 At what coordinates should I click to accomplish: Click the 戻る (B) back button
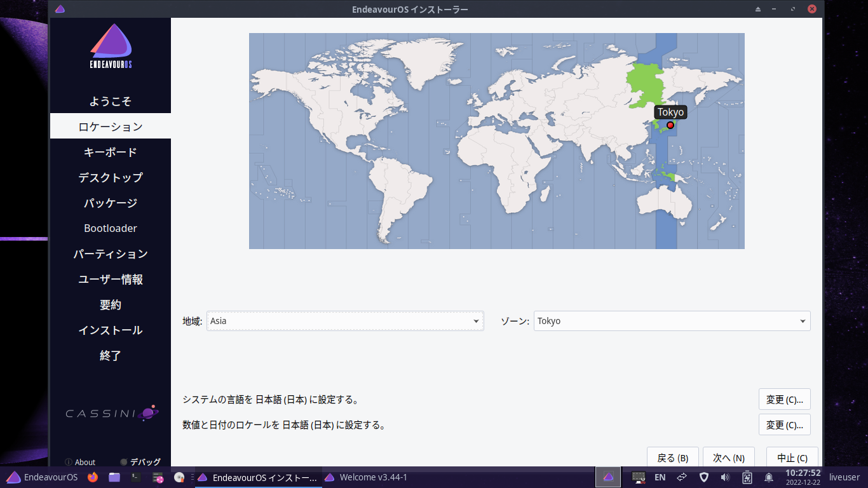[x=673, y=457]
